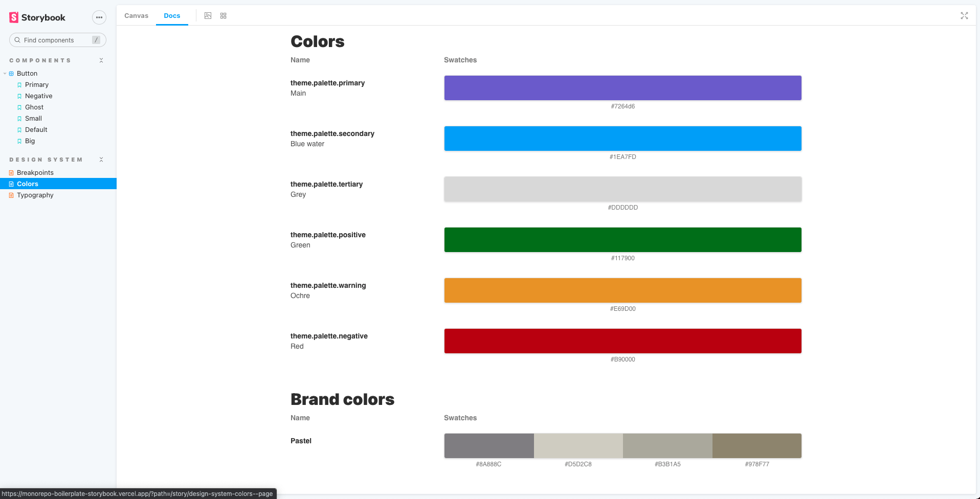Open the Negative button story
980x499 pixels.
(39, 96)
